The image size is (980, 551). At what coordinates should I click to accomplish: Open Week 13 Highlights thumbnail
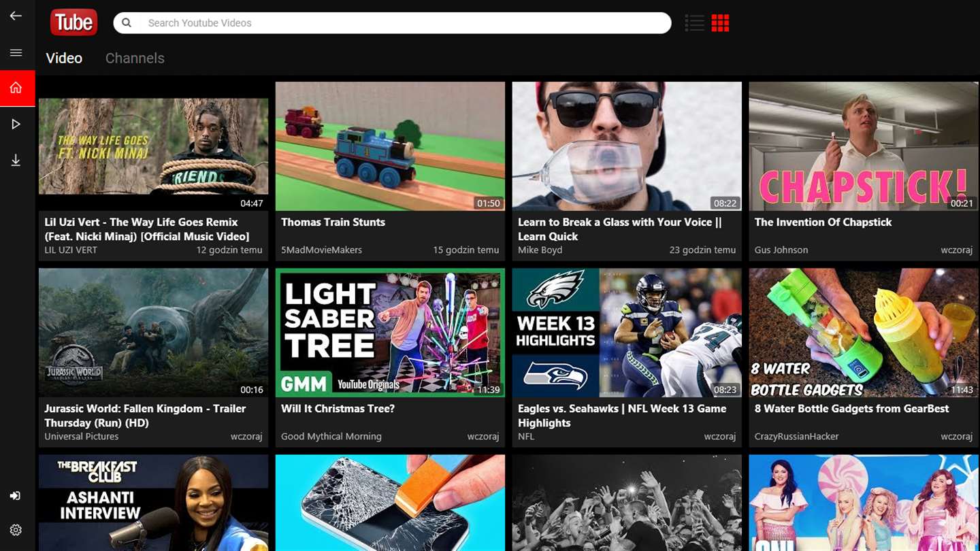tap(627, 333)
